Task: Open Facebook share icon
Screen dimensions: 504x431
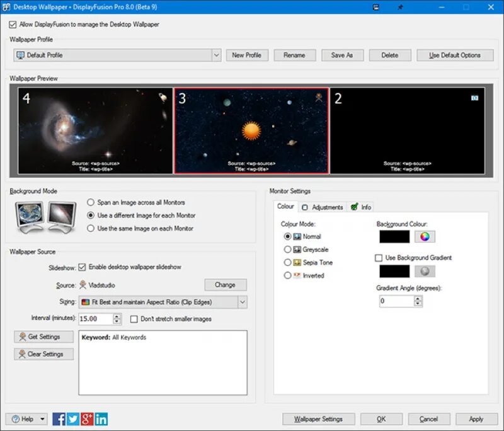Action: pos(59,419)
